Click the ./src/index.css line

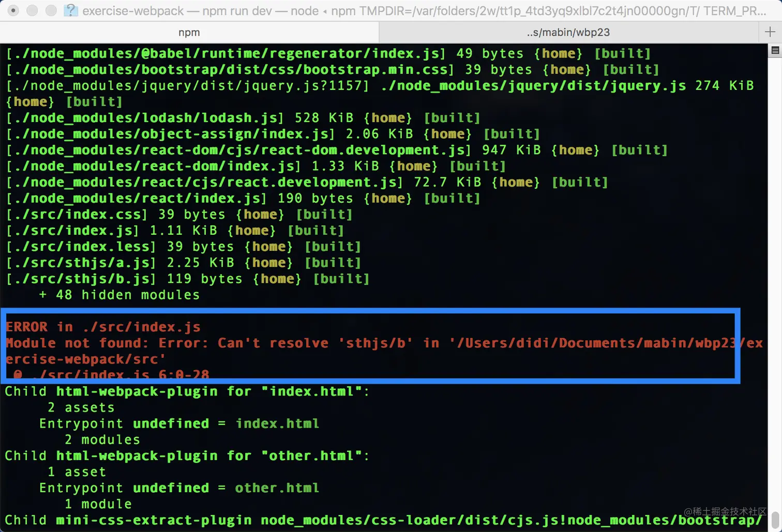179,214
